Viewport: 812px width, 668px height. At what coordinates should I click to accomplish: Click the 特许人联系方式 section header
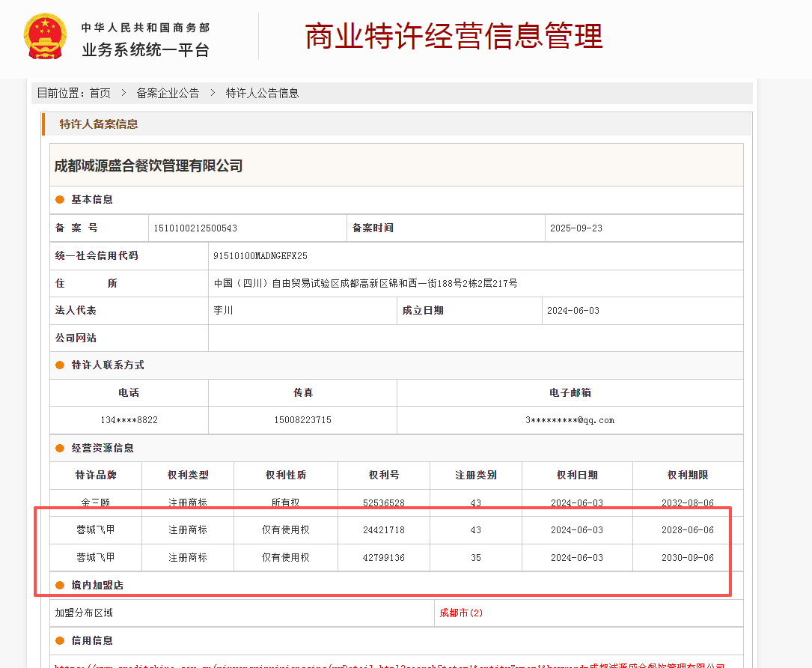pyautogui.click(x=108, y=365)
